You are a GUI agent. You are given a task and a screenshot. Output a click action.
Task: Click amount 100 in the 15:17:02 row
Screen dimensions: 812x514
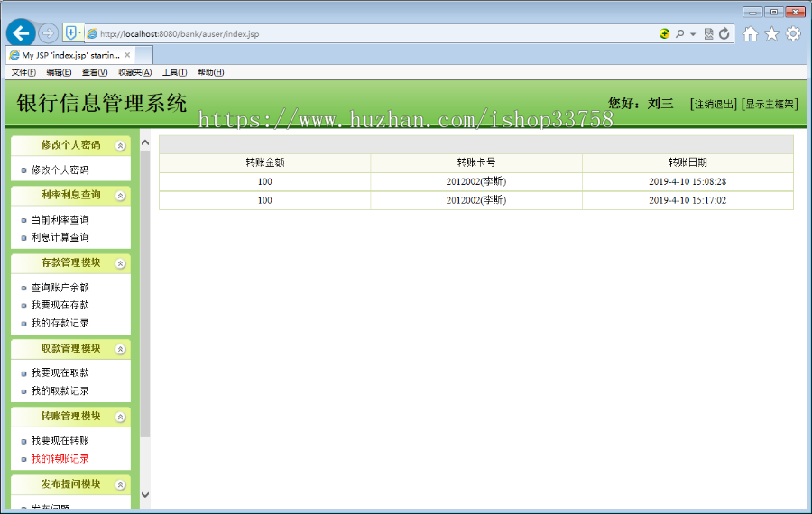(265, 200)
